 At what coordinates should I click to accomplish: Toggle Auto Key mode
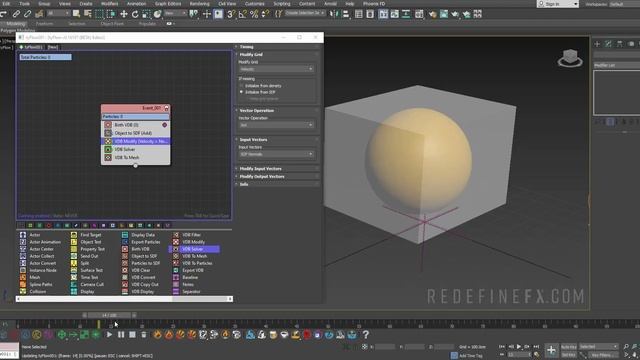pyautogui.click(x=569, y=347)
